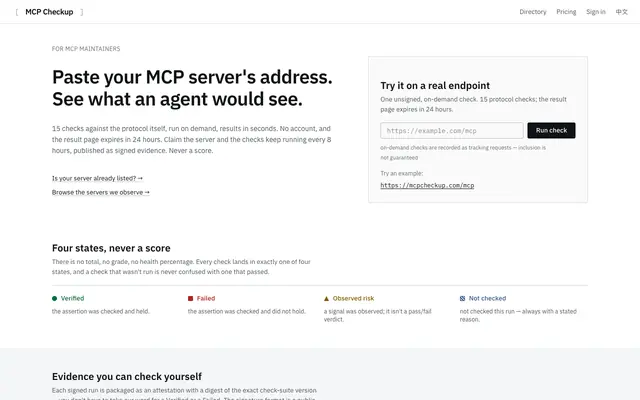The image size is (640, 400).
Task: Follow 'Is your server already listed?' link
Action: point(97,178)
